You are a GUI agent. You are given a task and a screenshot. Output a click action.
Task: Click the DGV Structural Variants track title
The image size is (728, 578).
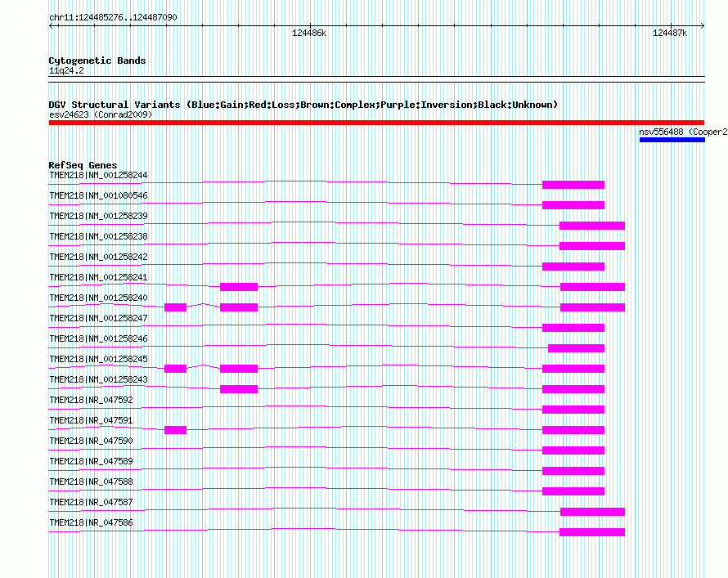pos(303,105)
